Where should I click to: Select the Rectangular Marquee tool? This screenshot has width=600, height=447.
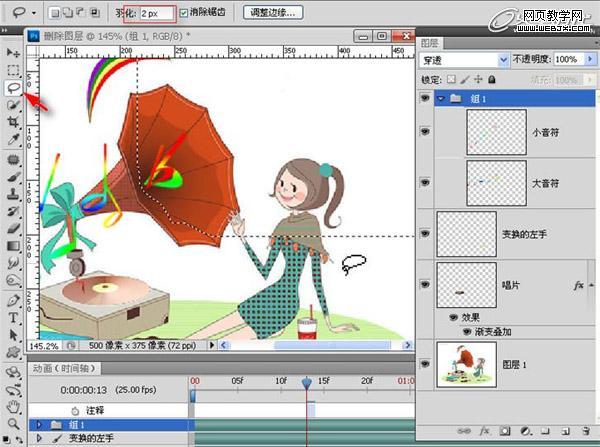coord(13,69)
